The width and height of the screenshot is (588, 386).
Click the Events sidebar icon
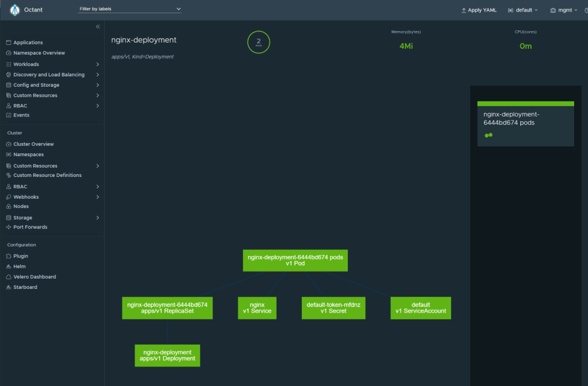click(9, 115)
